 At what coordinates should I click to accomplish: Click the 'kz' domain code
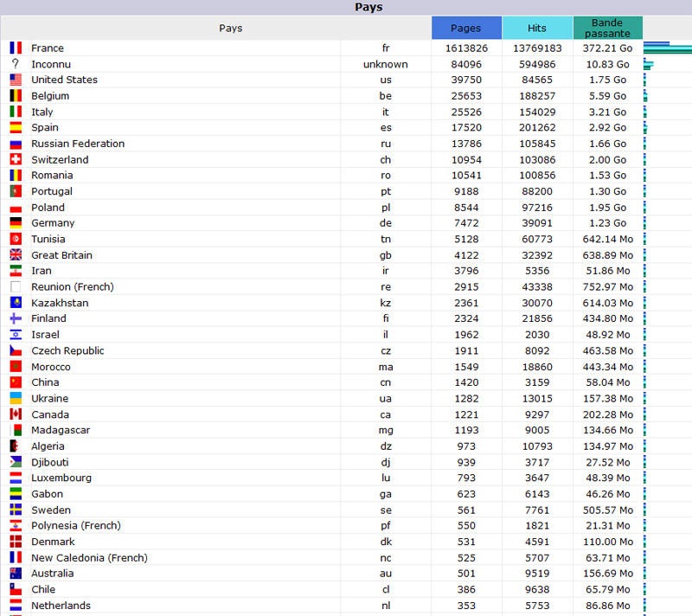click(386, 303)
